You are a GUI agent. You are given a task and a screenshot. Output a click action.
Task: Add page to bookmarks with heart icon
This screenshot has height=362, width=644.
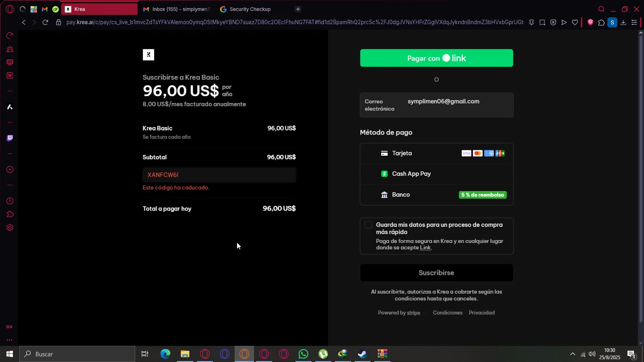click(x=575, y=22)
